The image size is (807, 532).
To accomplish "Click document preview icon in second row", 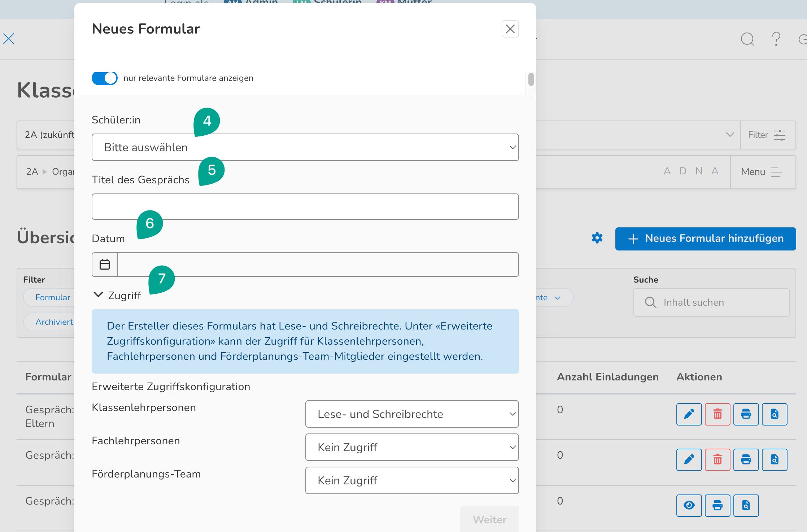I will (x=775, y=460).
